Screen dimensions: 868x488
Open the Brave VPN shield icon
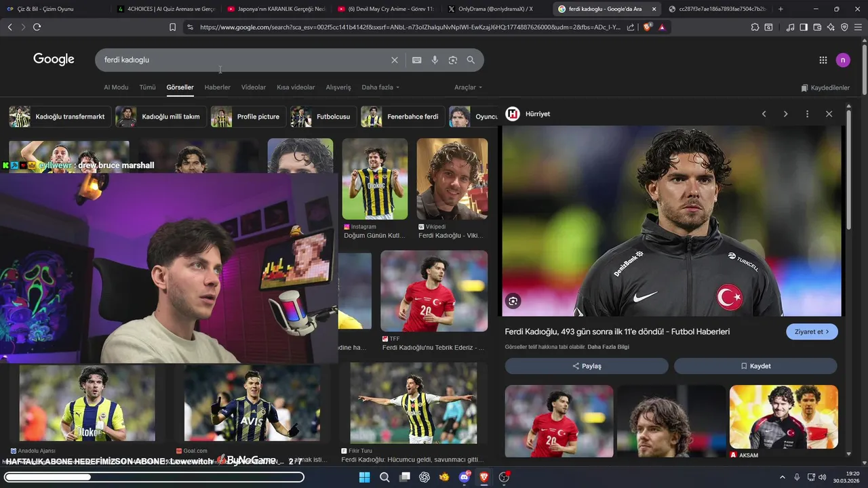pos(844,27)
